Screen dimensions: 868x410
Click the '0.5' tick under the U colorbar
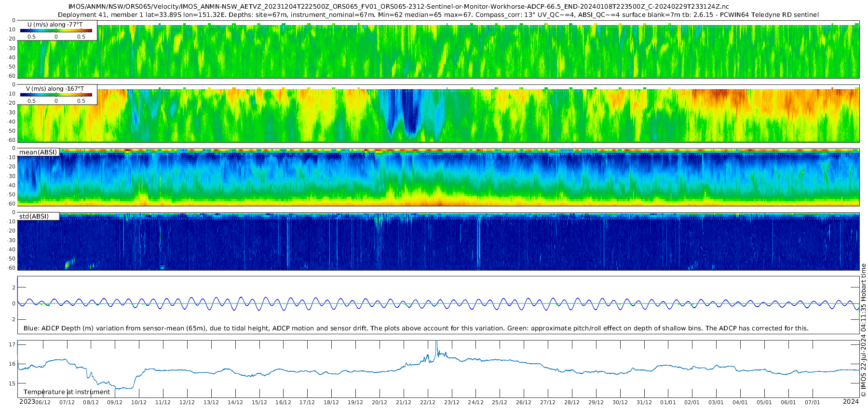pyautogui.click(x=81, y=37)
